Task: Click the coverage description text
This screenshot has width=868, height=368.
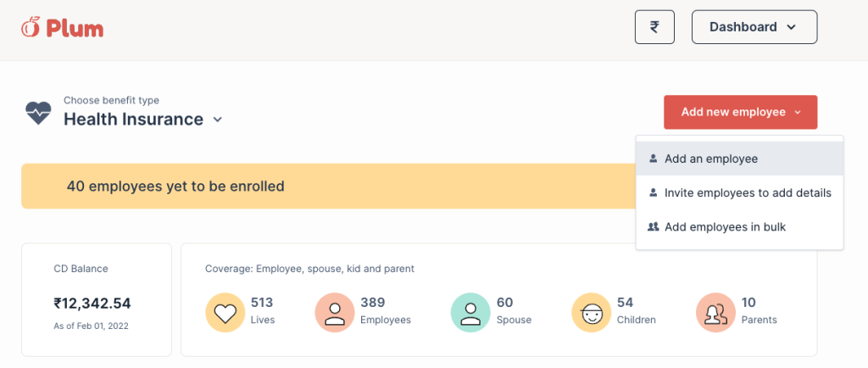Action: (x=309, y=269)
